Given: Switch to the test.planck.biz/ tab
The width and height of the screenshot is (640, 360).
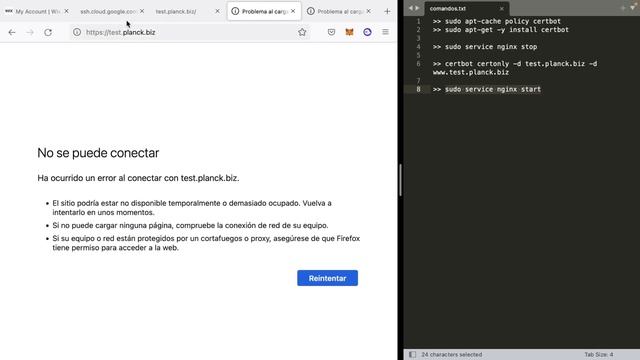Looking at the screenshot, I should [176, 11].
